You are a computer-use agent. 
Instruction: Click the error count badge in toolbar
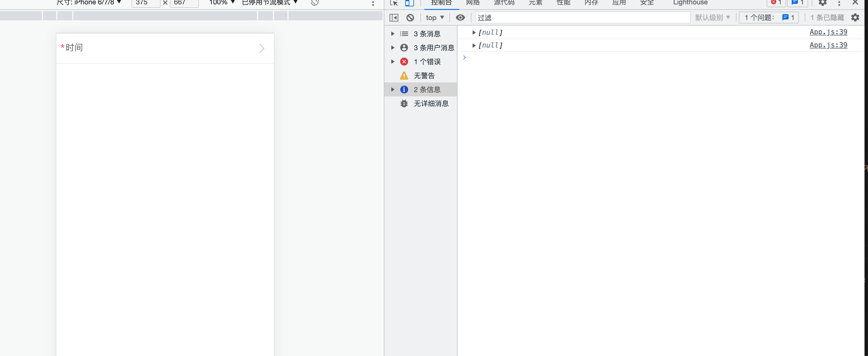point(776,3)
